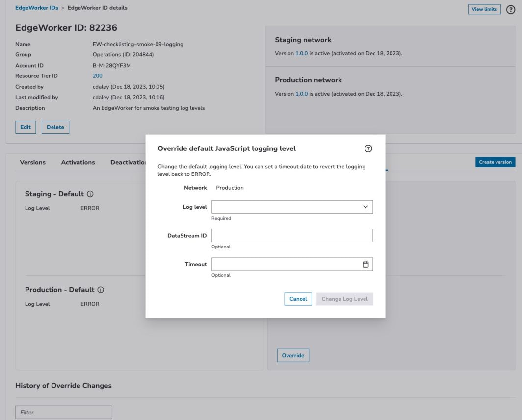Screen dimensions: 522x420
Task: Click the info icon next to Production - Default
Action: (101, 290)
